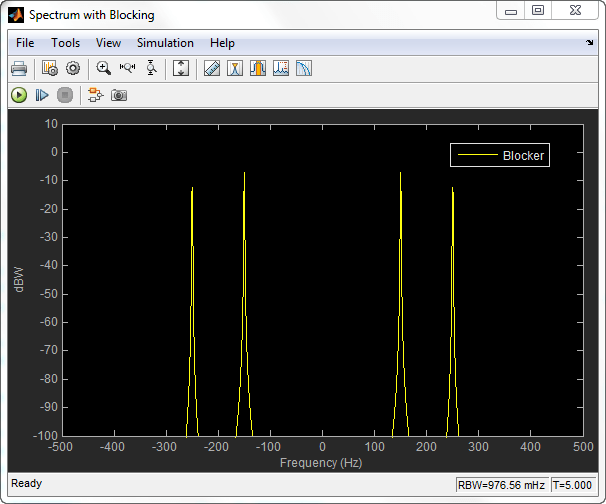The width and height of the screenshot is (606, 504).
Task: Close the Spectrum with Blocking window
Action: [x=575, y=10]
